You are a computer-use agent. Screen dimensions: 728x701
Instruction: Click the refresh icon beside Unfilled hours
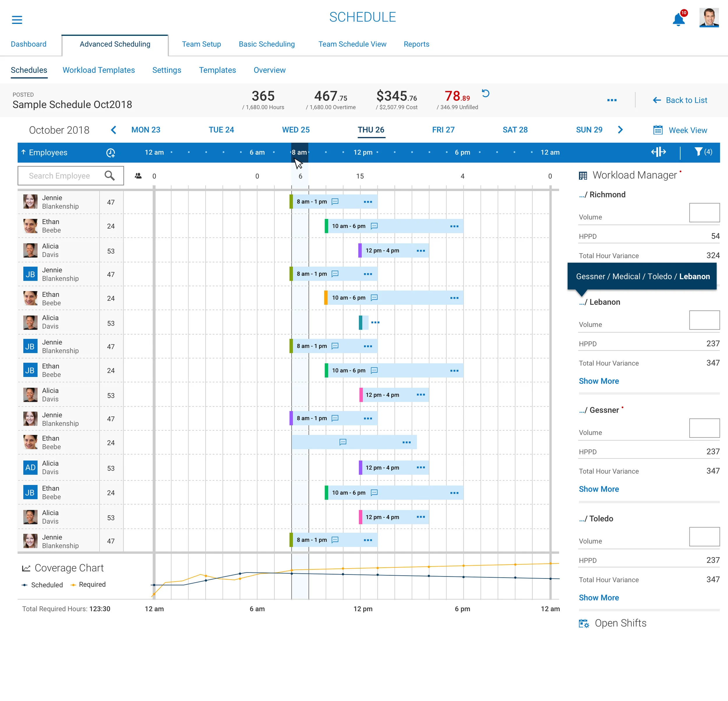click(x=485, y=93)
